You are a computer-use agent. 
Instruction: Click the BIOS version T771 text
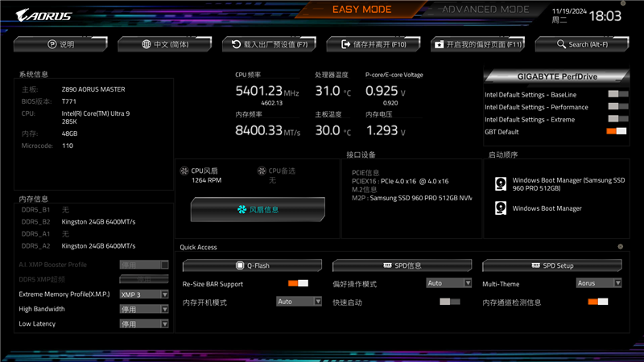(x=69, y=101)
